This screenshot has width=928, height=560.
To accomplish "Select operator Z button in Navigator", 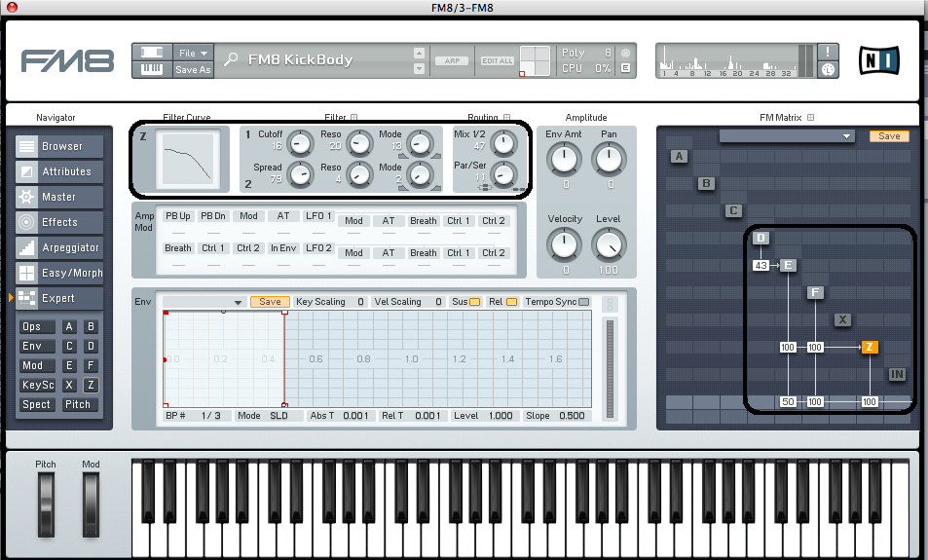I will point(91,386).
